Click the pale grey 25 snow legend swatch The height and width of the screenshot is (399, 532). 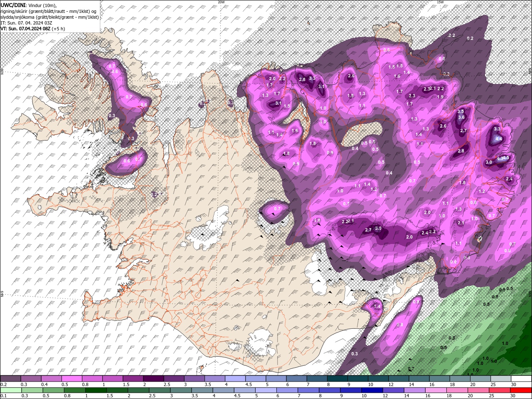[501, 379]
